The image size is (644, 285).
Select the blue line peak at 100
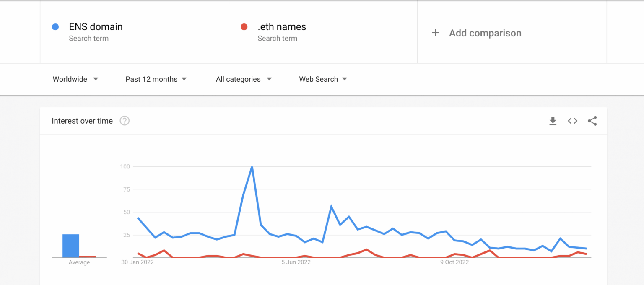[x=252, y=167]
